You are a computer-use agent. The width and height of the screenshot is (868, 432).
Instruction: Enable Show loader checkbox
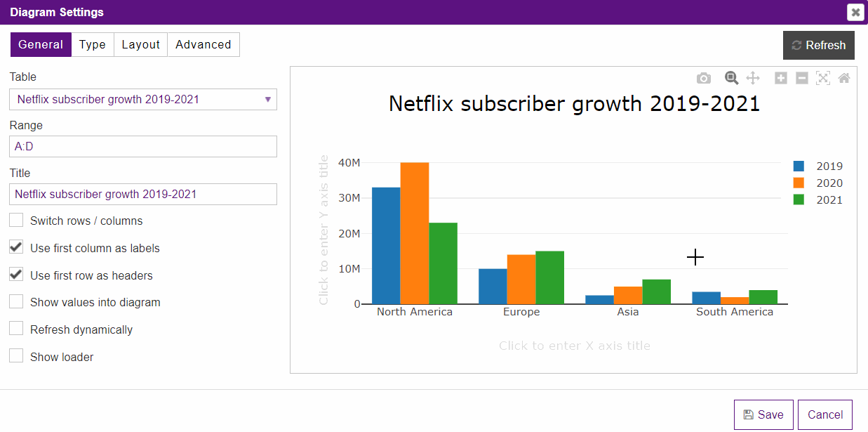pos(16,357)
